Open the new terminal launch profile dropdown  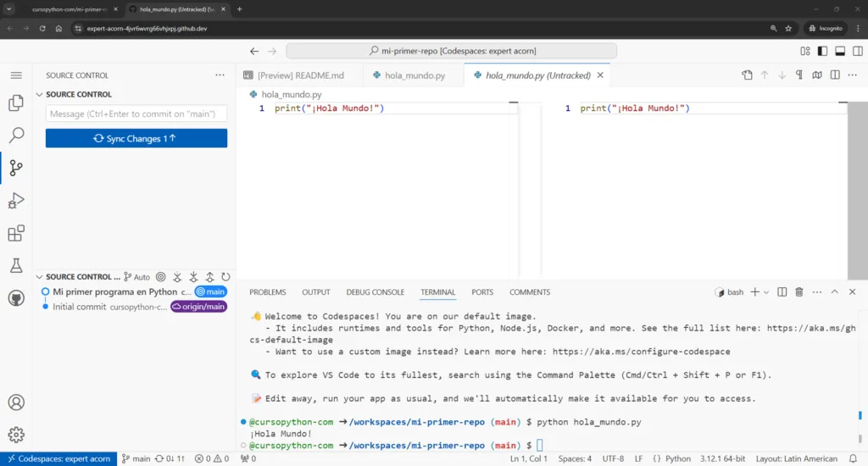pos(766,292)
